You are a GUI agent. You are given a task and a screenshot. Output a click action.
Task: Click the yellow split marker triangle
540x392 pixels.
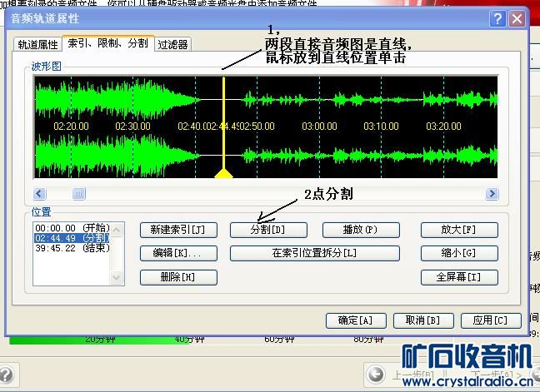[x=223, y=173]
